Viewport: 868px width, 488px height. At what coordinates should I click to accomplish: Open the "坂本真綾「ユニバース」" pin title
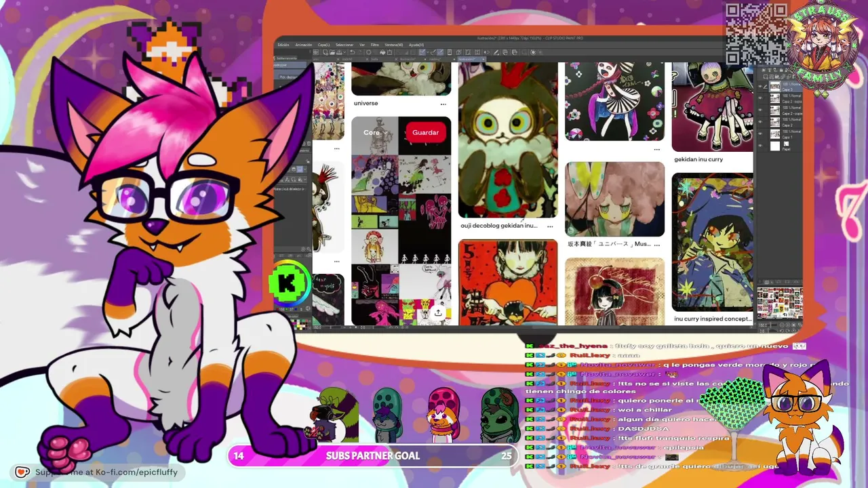(610, 244)
